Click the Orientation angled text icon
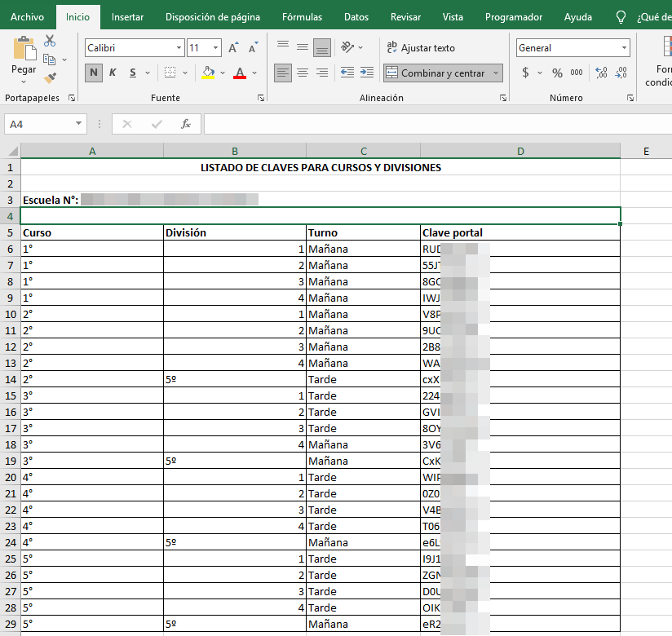The width and height of the screenshot is (672, 636). 347,46
